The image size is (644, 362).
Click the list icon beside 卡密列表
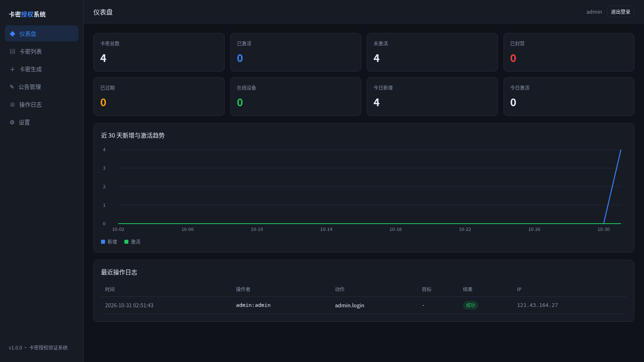(12, 51)
